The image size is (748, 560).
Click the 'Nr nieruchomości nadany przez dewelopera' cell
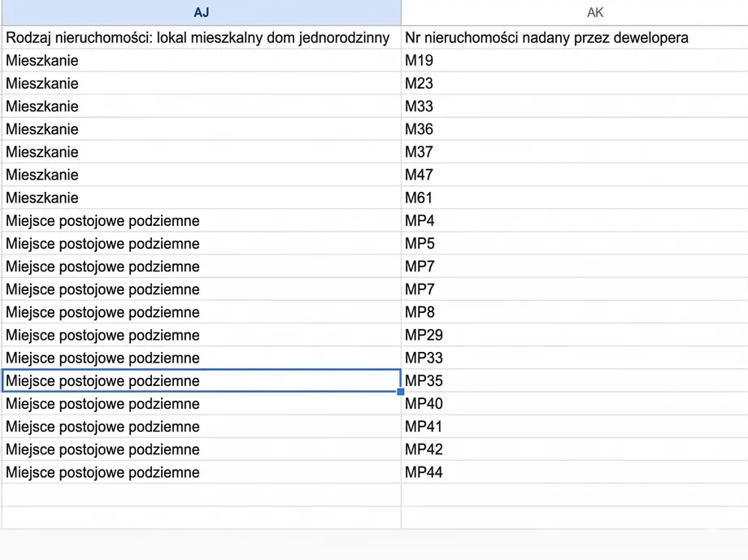tap(574, 37)
